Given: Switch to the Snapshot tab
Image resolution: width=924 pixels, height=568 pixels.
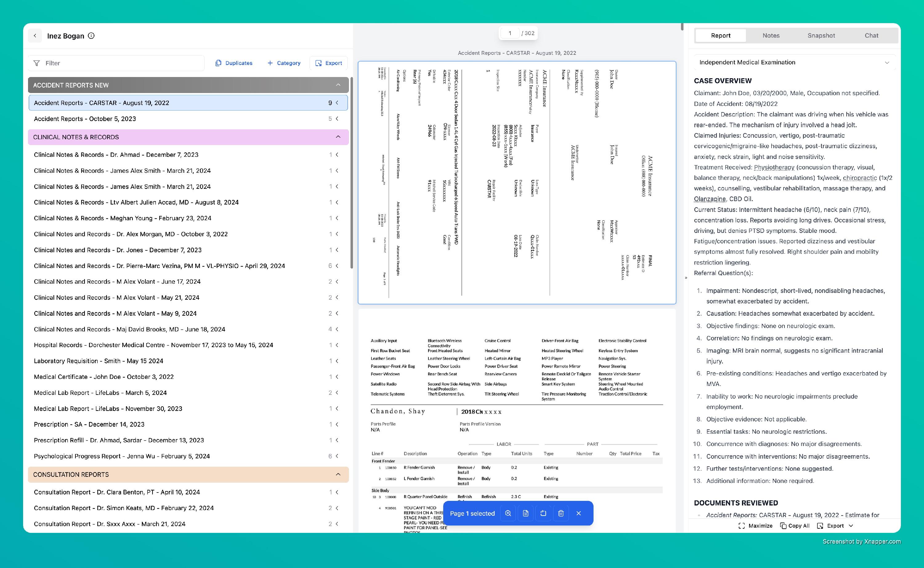Looking at the screenshot, I should 821,35.
